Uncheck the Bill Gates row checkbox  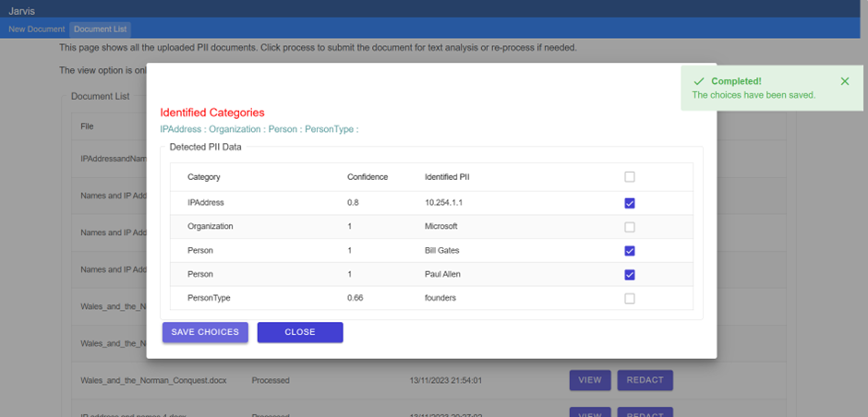(x=630, y=251)
